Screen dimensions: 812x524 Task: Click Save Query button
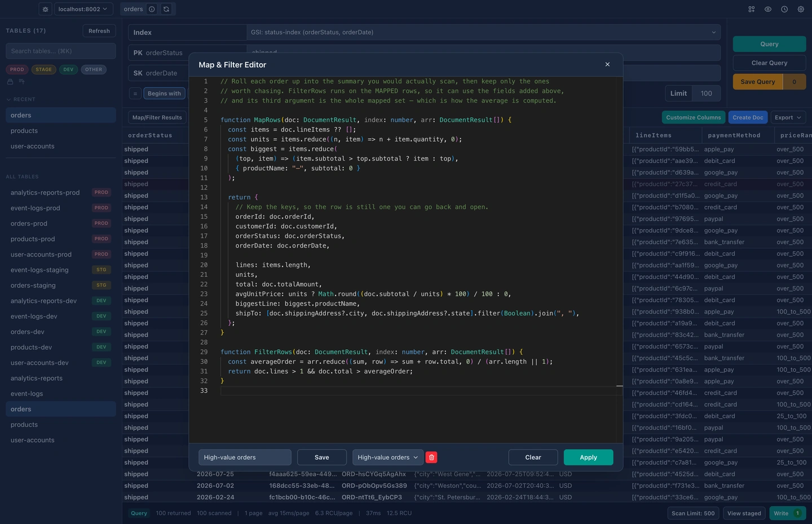(x=758, y=82)
